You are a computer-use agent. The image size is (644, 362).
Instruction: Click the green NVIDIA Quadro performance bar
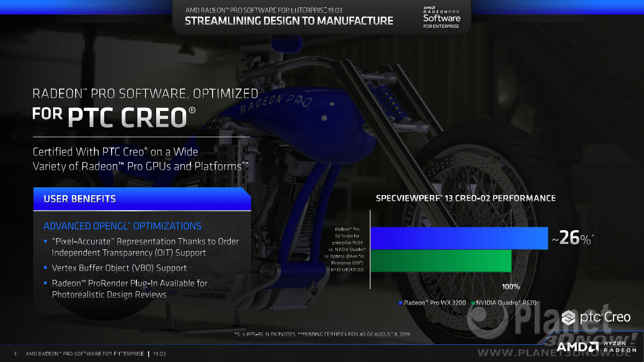[x=441, y=261]
